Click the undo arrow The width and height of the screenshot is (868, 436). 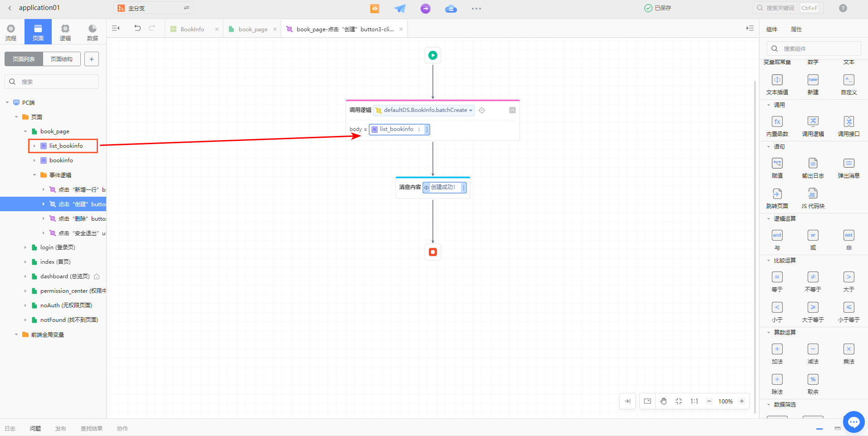pyautogui.click(x=137, y=28)
